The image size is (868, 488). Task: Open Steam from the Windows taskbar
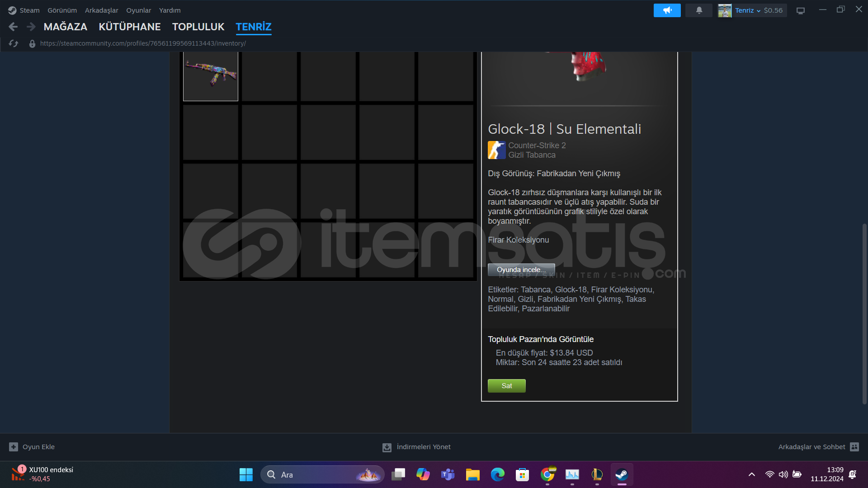click(622, 474)
